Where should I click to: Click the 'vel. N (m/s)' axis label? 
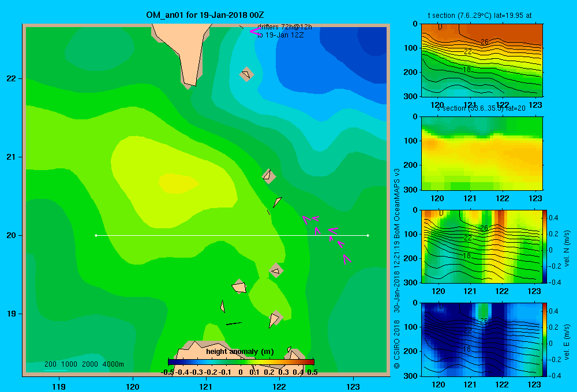[567, 248]
